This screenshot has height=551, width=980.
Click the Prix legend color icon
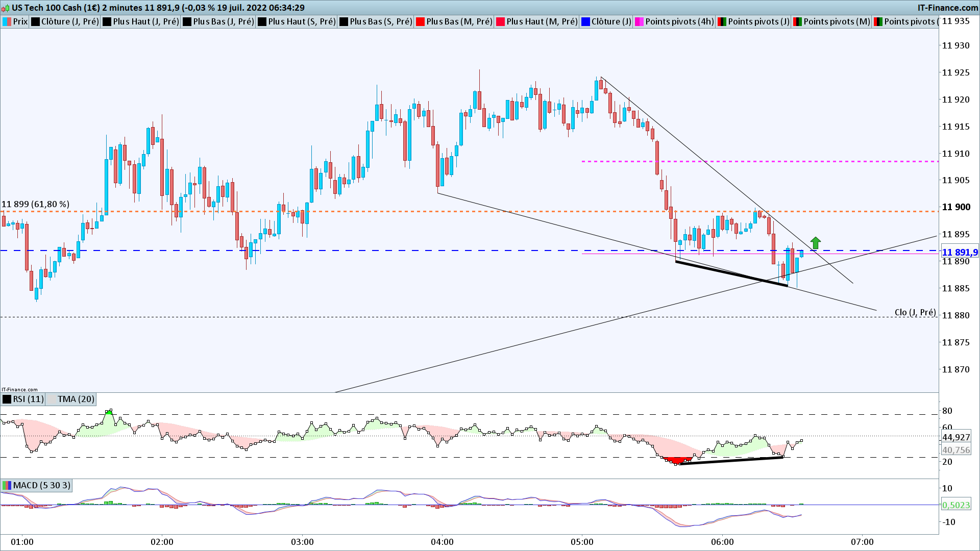7,21
